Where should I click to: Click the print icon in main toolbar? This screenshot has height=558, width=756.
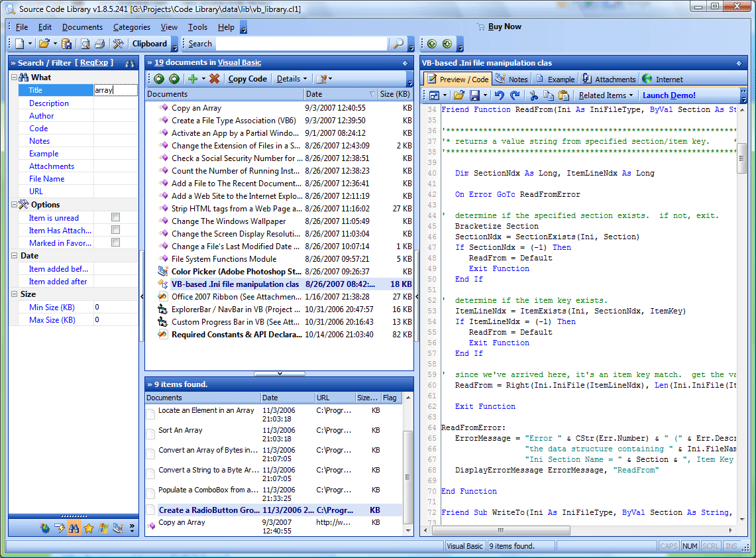click(x=99, y=44)
